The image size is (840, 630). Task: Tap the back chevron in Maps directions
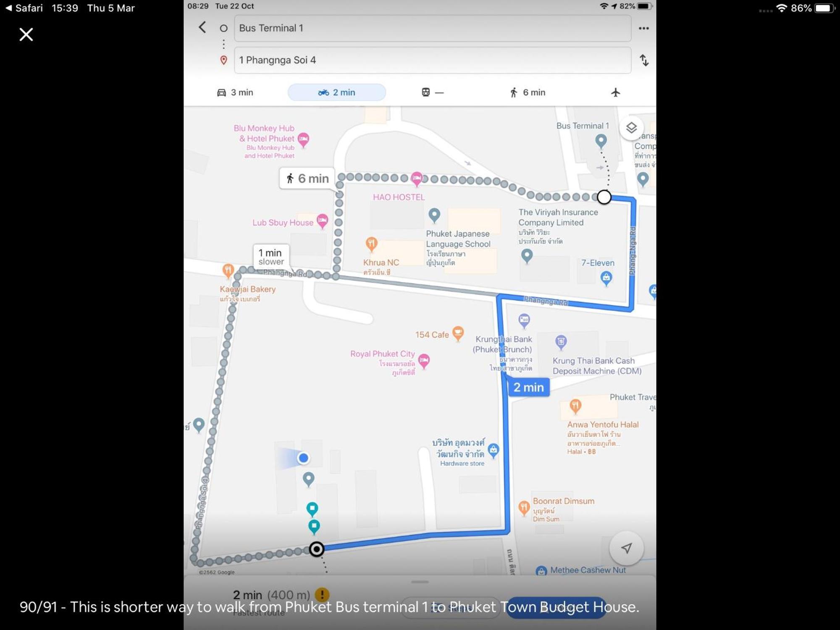click(202, 28)
